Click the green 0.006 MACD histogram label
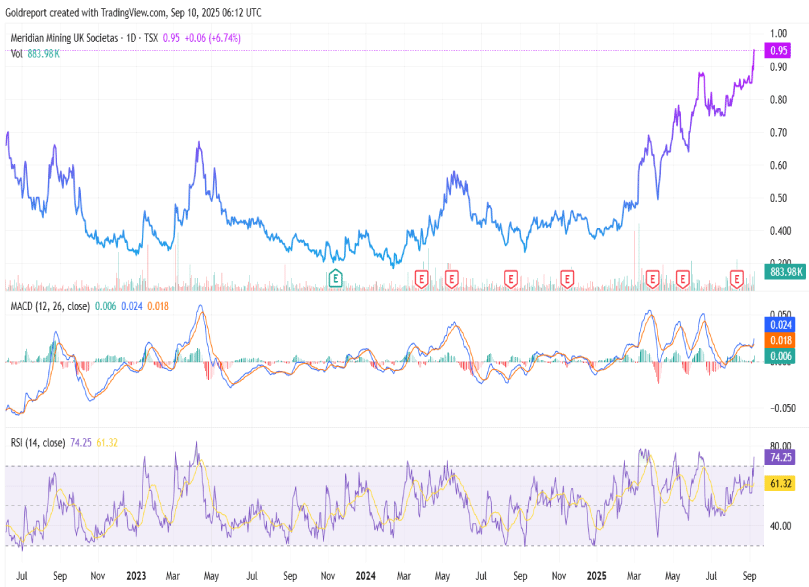 (x=779, y=357)
